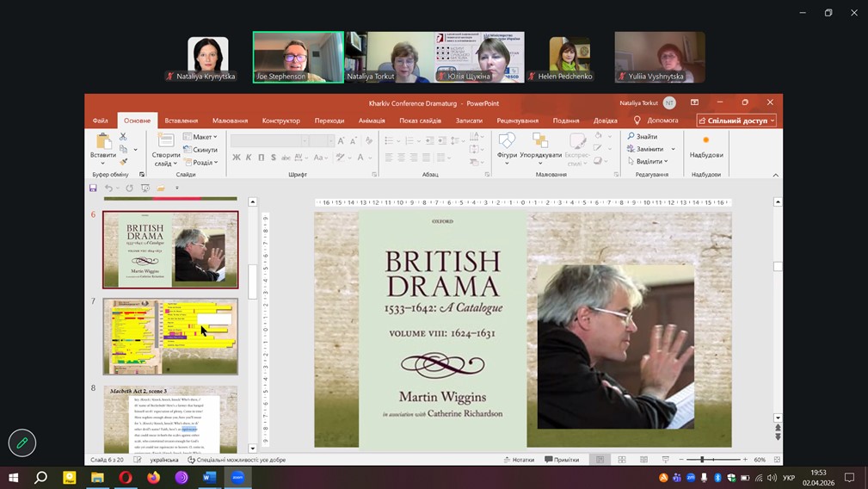This screenshot has height=489, width=868.
Task: Click the Знайти search tool
Action: tap(642, 137)
